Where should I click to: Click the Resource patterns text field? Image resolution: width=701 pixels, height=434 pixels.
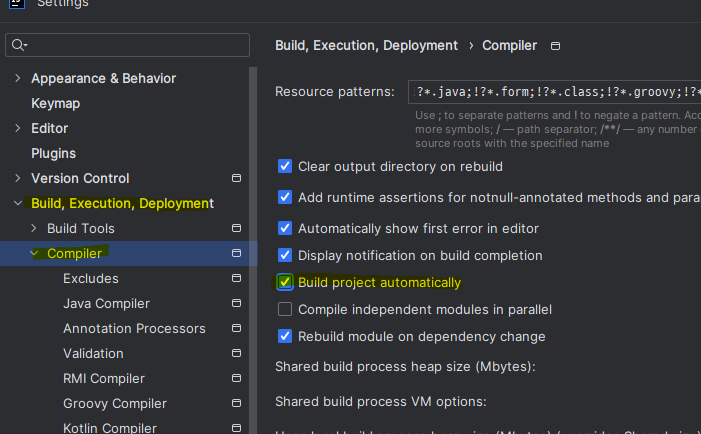coord(553,92)
